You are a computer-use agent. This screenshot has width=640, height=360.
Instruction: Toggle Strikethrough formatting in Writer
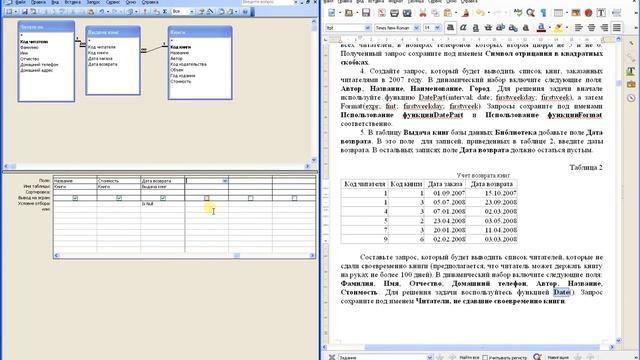(488, 27)
